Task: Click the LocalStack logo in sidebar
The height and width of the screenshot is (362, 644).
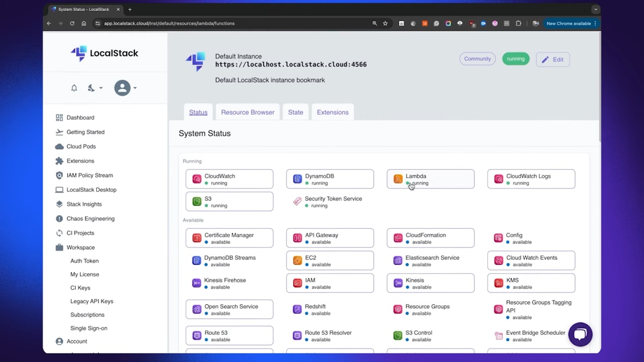Action: 104,53
